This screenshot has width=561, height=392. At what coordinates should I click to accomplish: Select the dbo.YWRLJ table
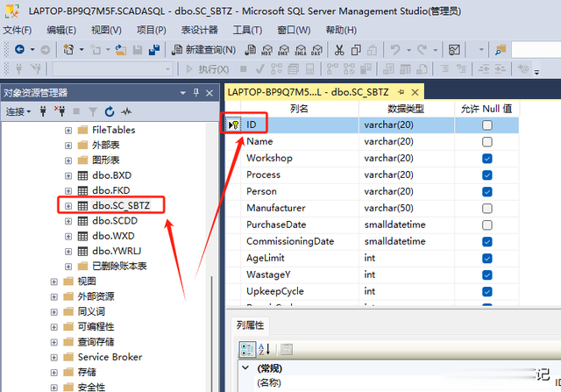[117, 251]
